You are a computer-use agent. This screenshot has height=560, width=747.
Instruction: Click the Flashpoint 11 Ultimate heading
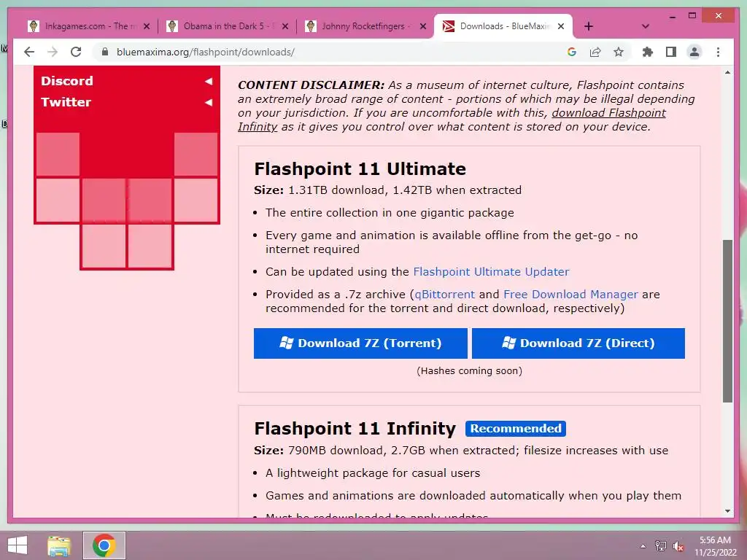pyautogui.click(x=360, y=169)
